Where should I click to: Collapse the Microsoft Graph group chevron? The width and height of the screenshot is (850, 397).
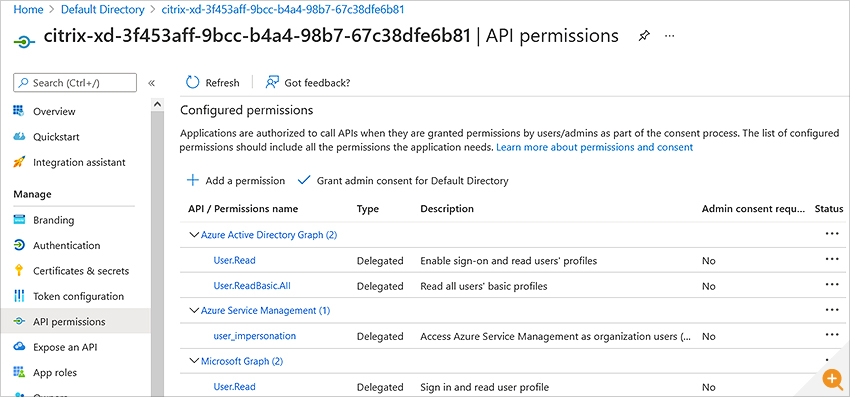point(194,361)
